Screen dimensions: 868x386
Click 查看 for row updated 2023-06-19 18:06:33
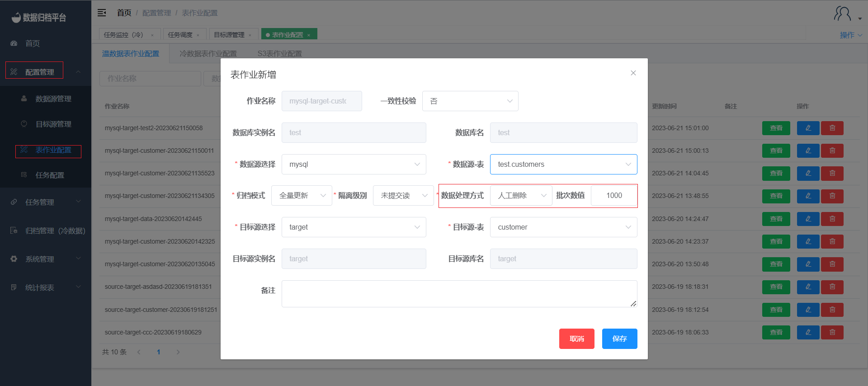pyautogui.click(x=776, y=332)
